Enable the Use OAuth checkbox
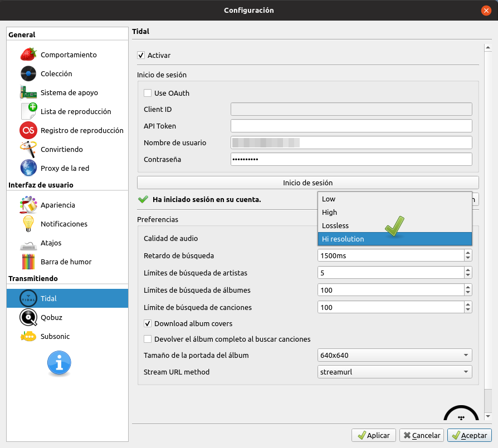498x448 pixels. (148, 93)
